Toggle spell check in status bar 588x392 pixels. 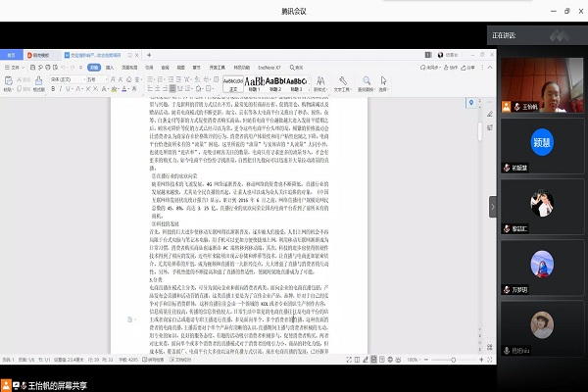pos(153,360)
